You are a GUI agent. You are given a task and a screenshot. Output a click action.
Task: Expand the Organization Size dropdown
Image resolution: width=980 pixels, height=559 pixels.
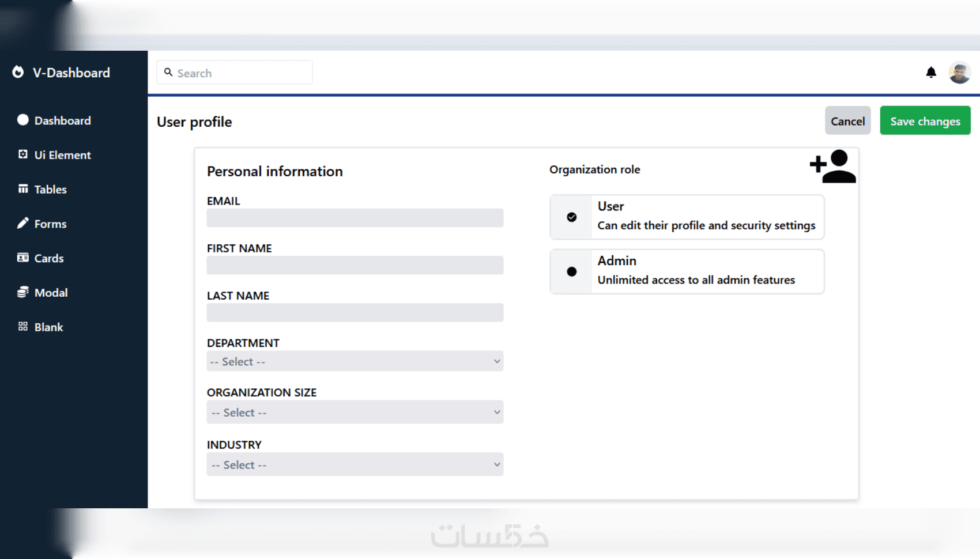355,412
